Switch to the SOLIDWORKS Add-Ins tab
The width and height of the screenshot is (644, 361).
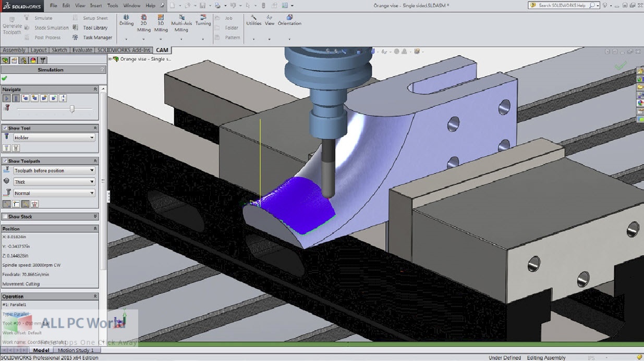tap(124, 50)
